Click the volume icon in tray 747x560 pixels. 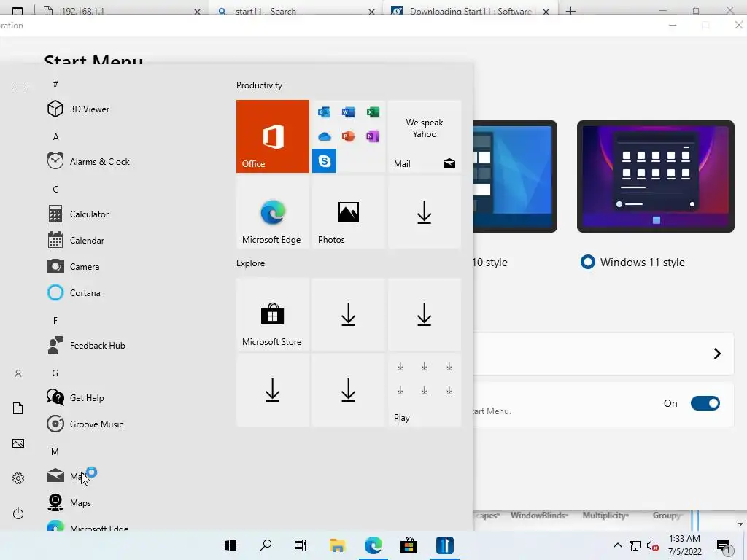pyautogui.click(x=653, y=546)
